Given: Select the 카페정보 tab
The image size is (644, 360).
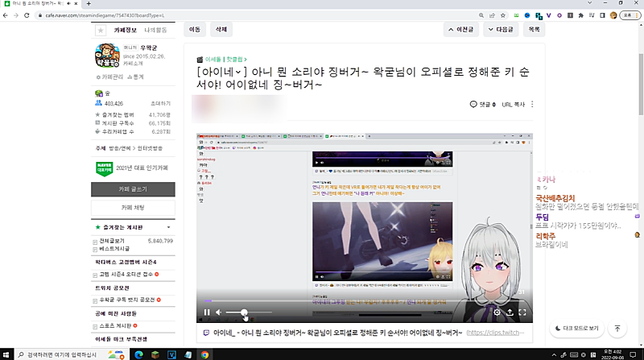Looking at the screenshot, I should [x=126, y=30].
